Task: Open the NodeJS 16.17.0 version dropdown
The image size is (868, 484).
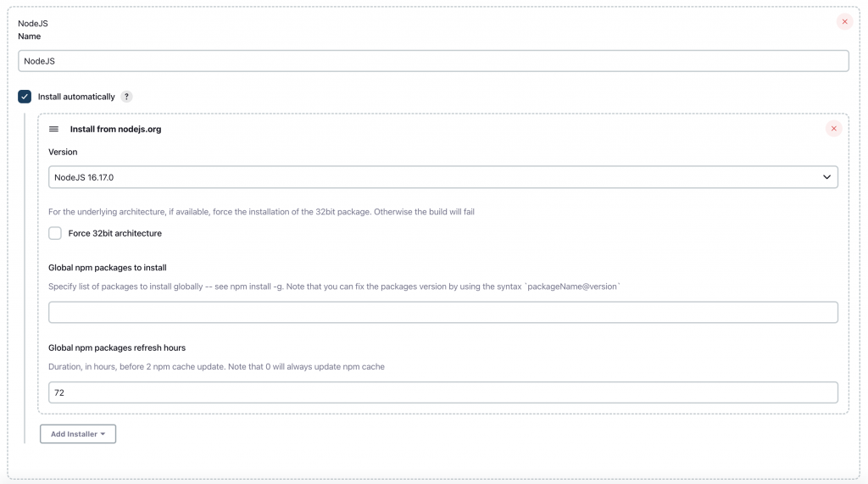Action: pos(442,177)
